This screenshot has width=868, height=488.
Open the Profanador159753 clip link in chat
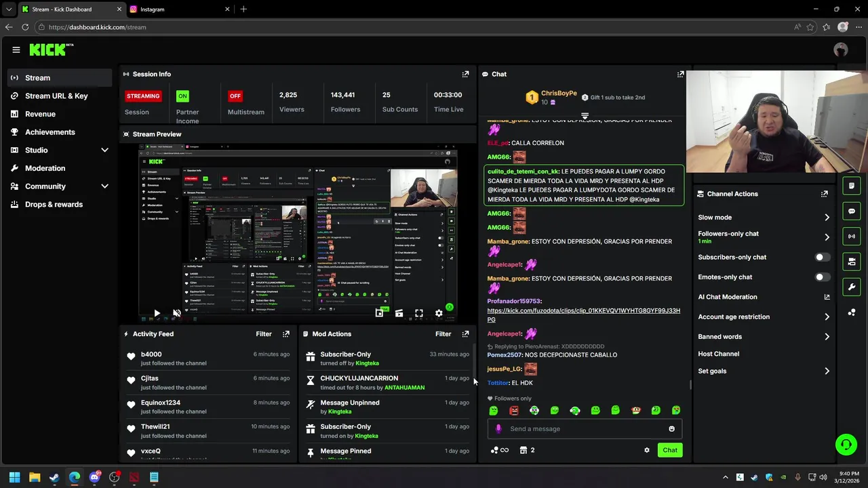[583, 315]
